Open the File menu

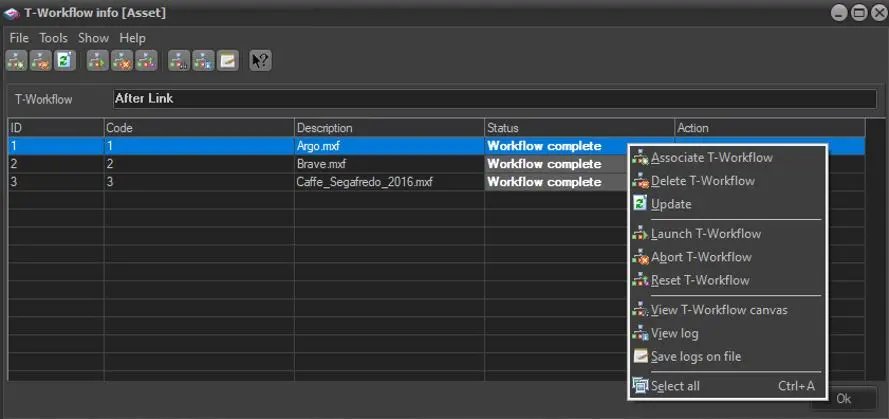(19, 38)
